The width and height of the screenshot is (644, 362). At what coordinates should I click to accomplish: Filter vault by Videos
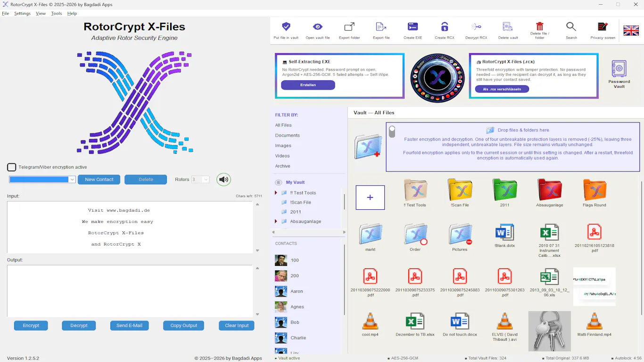click(282, 156)
